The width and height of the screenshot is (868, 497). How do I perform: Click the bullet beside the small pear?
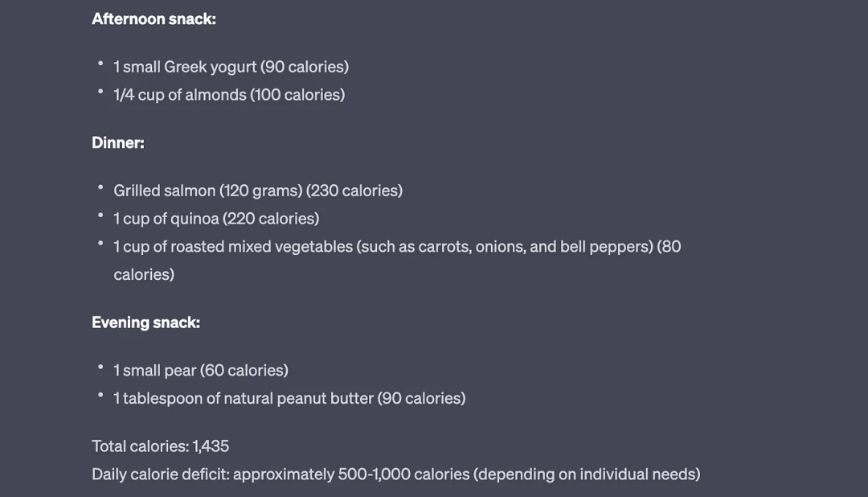[x=100, y=368]
